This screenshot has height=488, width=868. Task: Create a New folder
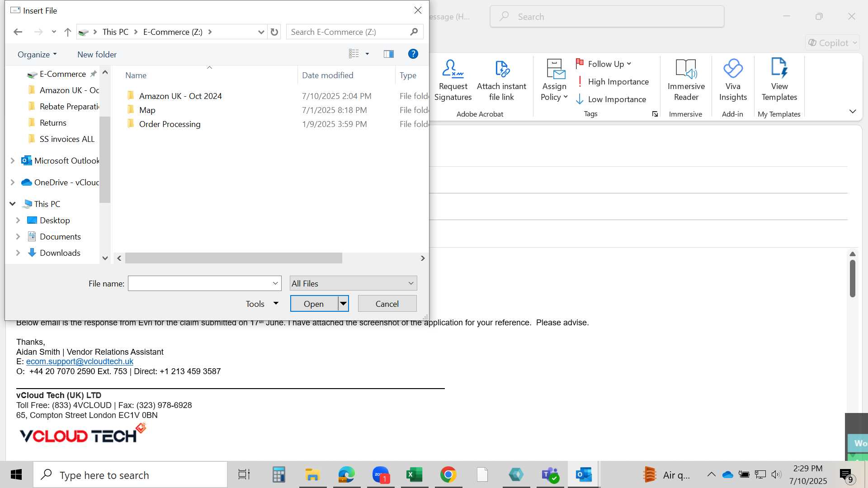[97, 55]
